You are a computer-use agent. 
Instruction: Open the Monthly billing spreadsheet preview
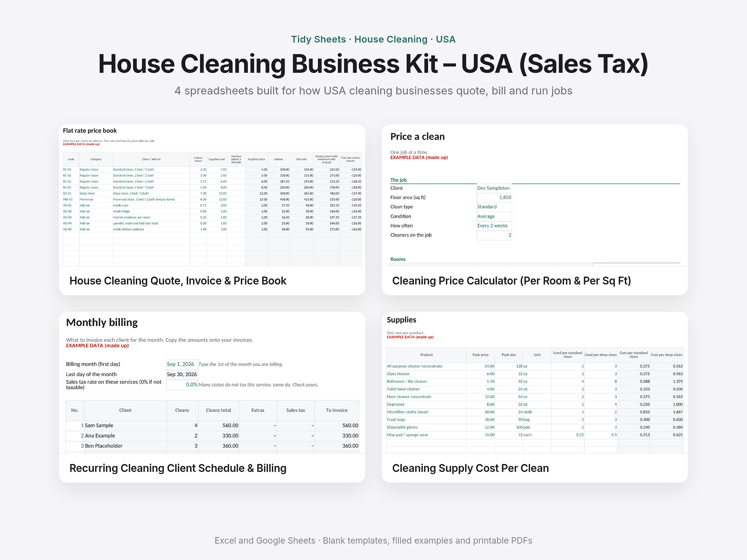tap(212, 383)
